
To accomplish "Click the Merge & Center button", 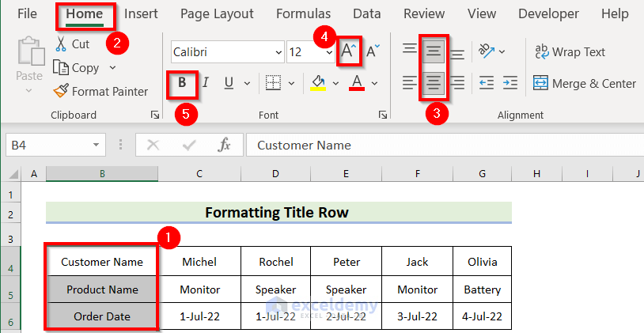I will (584, 83).
